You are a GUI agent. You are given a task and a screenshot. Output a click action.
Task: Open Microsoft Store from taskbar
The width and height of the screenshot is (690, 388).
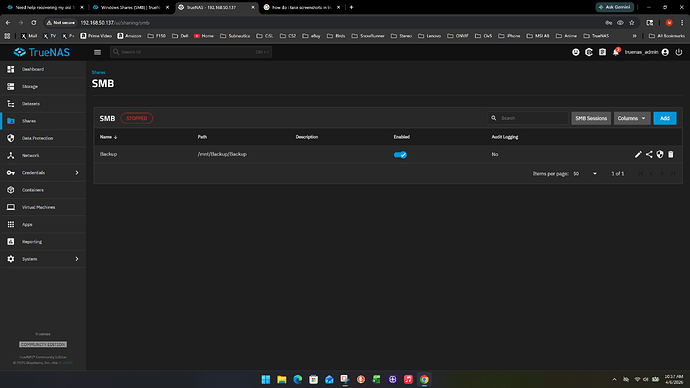313,379
